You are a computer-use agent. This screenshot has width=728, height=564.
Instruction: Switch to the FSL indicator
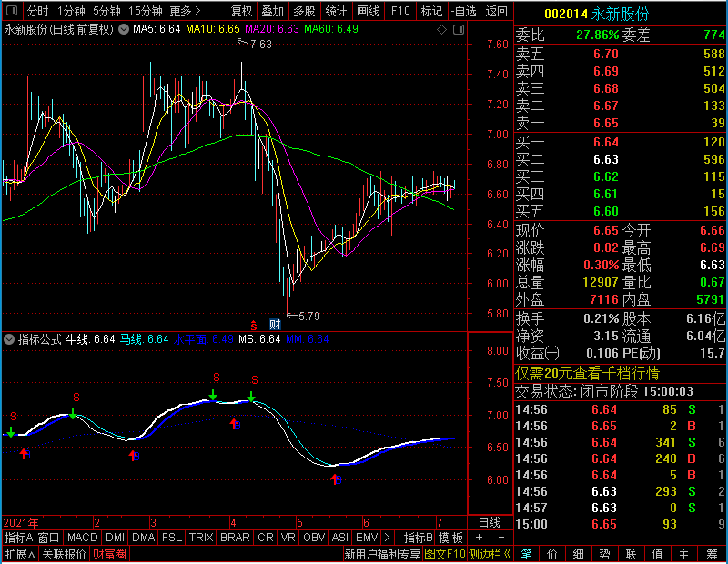(x=172, y=538)
